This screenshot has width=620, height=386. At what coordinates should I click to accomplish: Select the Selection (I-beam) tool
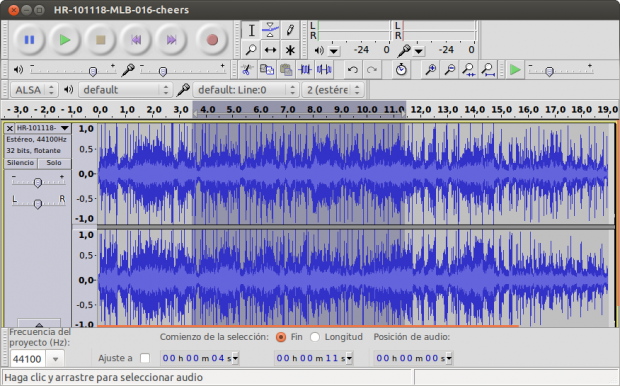pyautogui.click(x=251, y=30)
